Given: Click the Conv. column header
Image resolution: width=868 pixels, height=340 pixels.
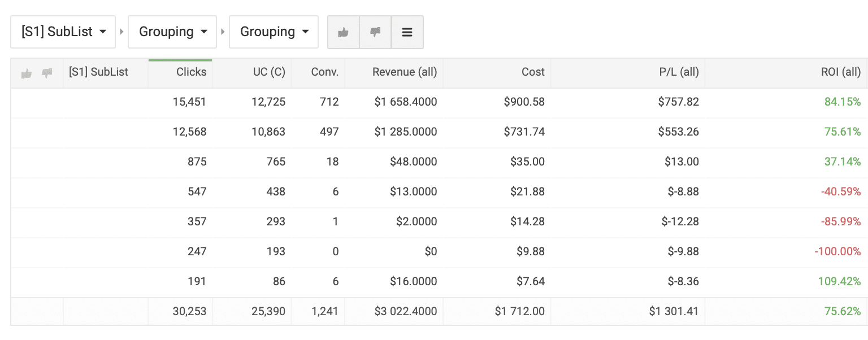Looking at the screenshot, I should 324,72.
